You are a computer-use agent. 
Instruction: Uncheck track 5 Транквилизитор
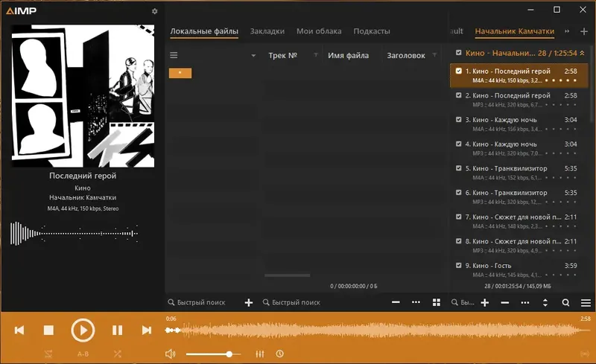click(x=458, y=168)
